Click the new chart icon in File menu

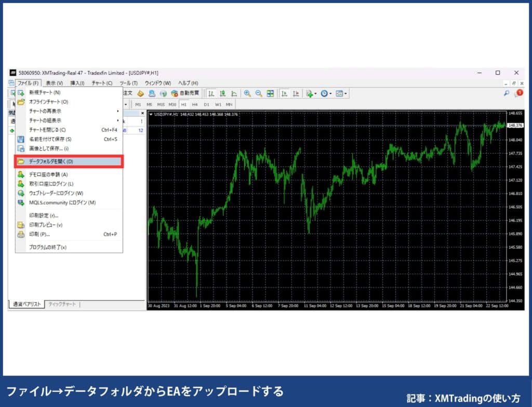[21, 92]
